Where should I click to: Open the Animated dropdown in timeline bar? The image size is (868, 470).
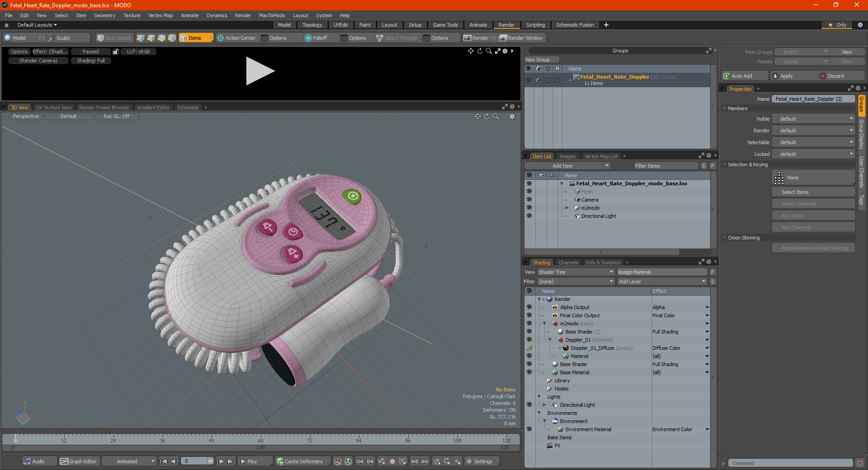point(129,461)
